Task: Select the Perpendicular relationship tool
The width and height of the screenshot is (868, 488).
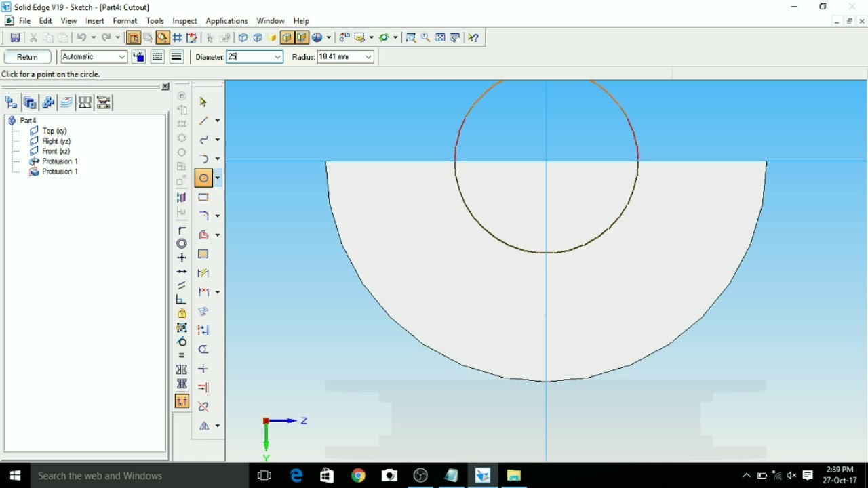Action: tap(182, 300)
